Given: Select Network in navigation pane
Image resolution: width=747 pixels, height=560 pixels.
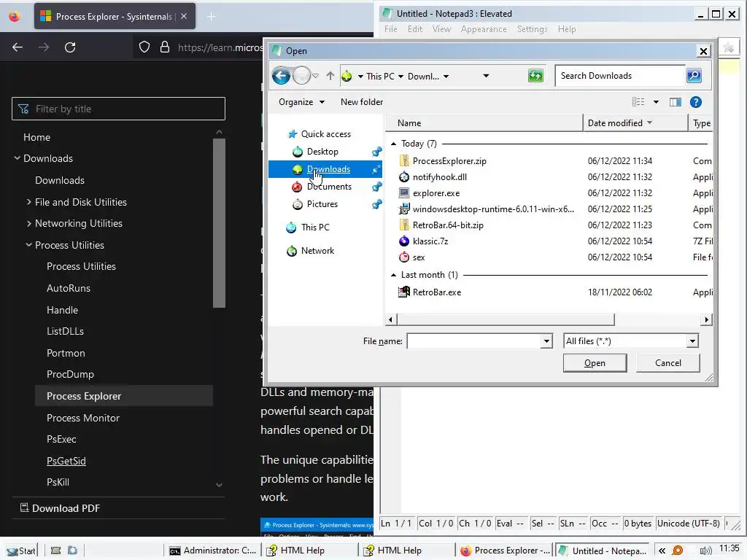Looking at the screenshot, I should 317,251.
